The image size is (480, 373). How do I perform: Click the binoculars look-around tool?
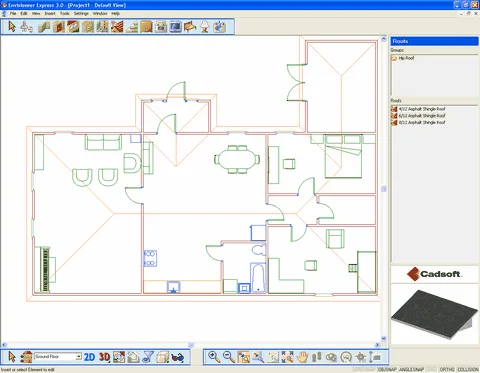331,357
